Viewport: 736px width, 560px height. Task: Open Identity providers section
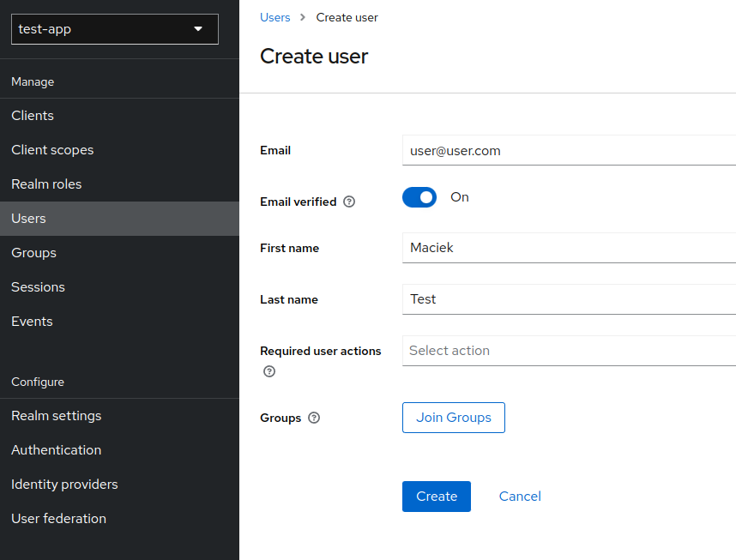(64, 485)
